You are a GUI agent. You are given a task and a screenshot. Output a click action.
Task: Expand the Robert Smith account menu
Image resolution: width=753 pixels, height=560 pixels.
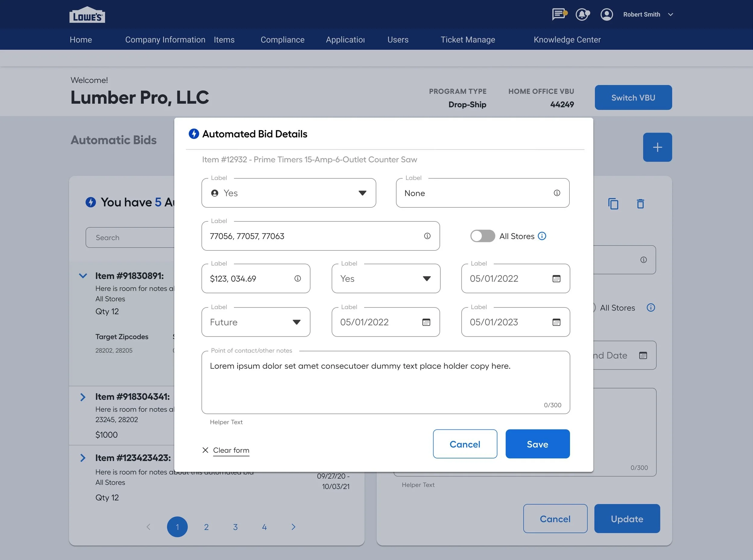(670, 14)
